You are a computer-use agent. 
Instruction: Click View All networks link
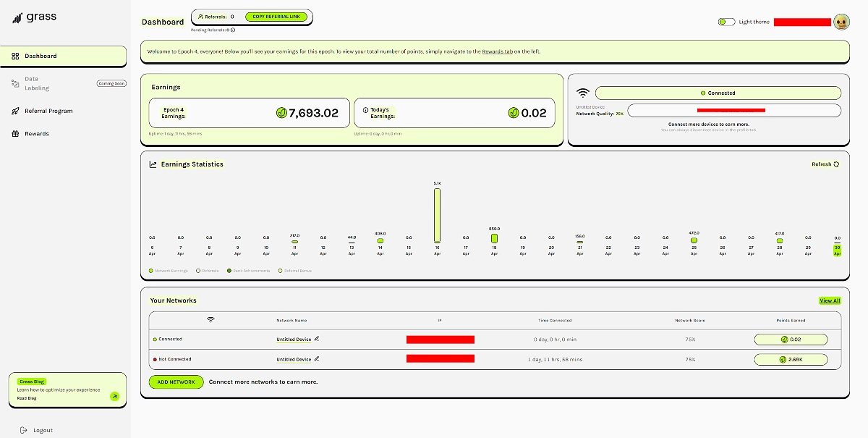pyautogui.click(x=830, y=300)
